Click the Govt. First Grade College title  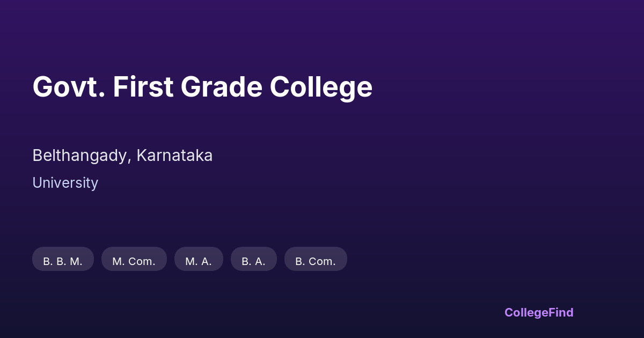tap(202, 87)
